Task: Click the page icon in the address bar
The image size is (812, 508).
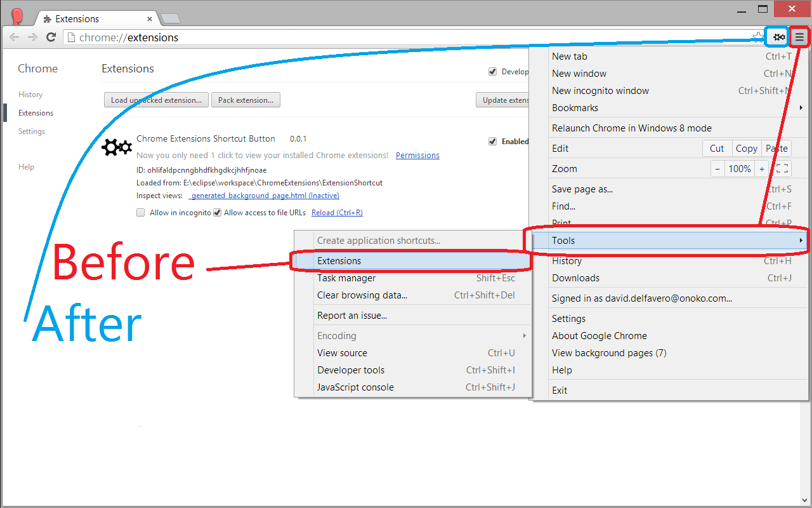Action: 71,37
